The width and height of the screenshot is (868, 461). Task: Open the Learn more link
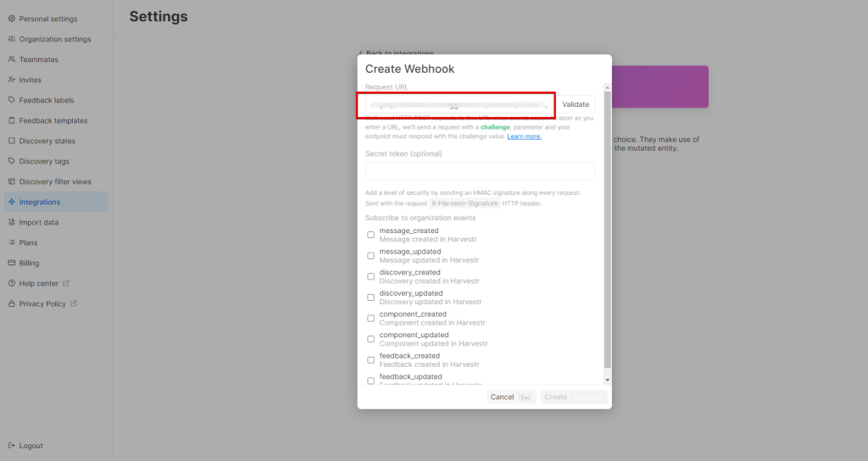pyautogui.click(x=524, y=136)
